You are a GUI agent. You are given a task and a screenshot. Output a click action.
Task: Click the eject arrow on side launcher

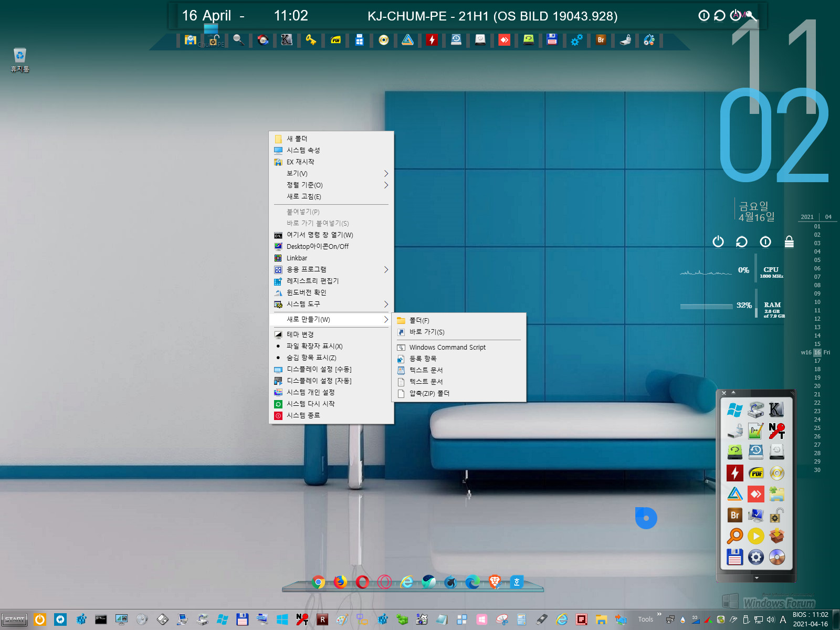pos(733,393)
